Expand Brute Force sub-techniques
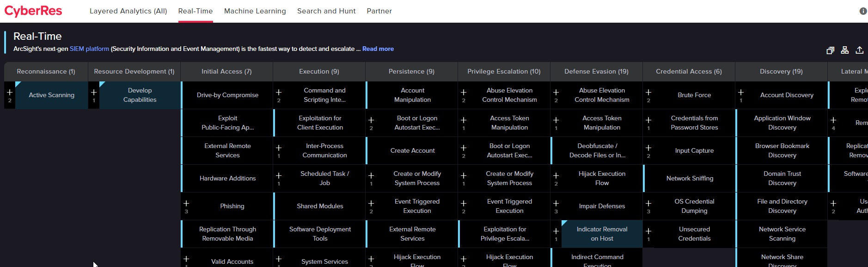Image resolution: width=868 pixels, height=267 pixels. (648, 93)
